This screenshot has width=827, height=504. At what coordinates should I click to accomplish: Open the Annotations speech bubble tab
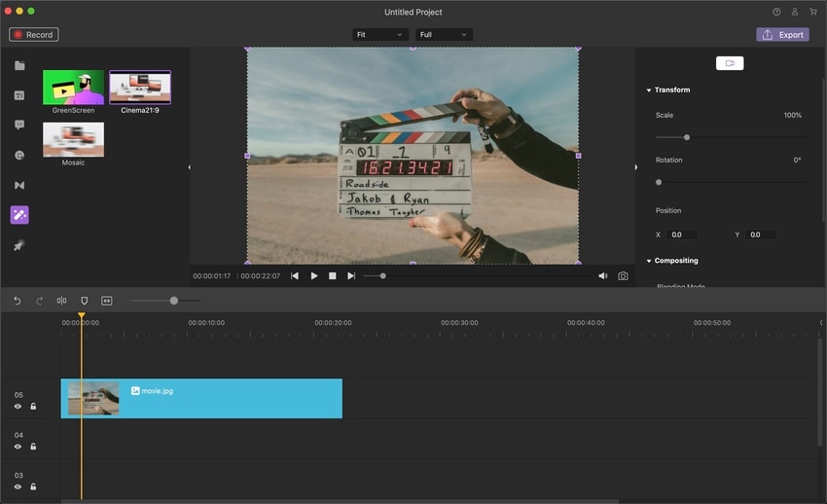pyautogui.click(x=19, y=125)
